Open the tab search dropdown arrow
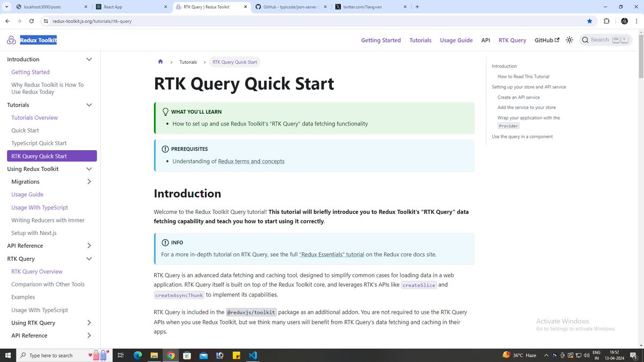644x362 pixels. pyautogui.click(x=7, y=7)
